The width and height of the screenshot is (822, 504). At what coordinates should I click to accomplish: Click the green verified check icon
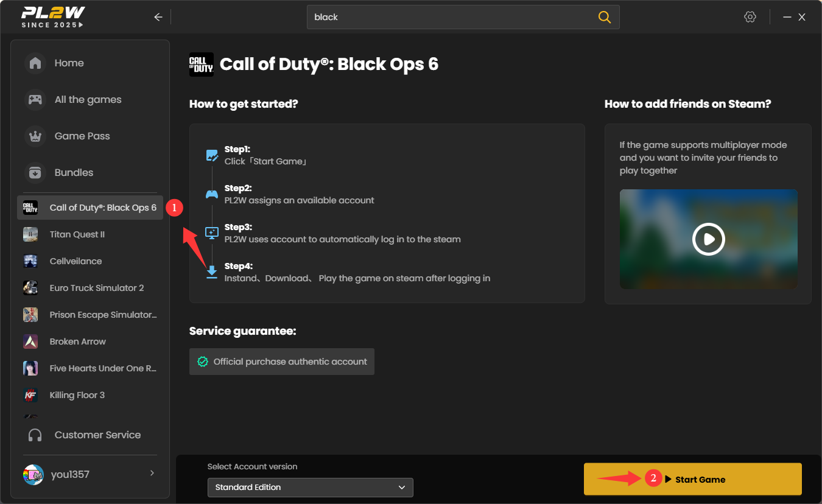click(x=203, y=362)
